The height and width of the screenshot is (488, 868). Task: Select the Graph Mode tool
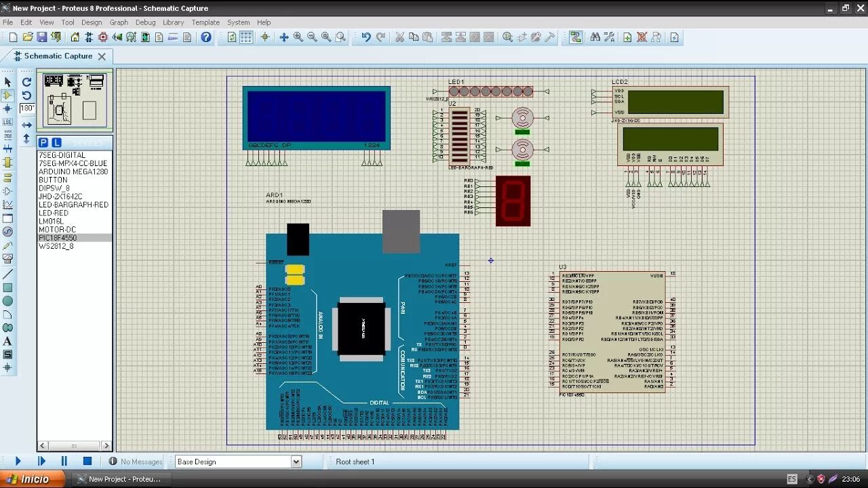pos(7,204)
